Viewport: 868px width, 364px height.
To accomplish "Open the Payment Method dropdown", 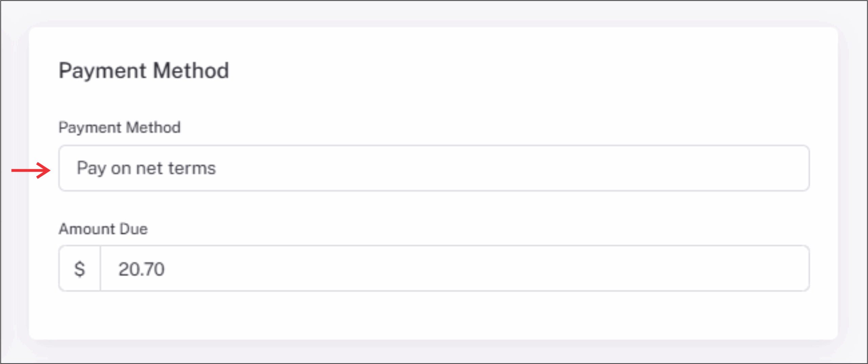I will (434, 168).
